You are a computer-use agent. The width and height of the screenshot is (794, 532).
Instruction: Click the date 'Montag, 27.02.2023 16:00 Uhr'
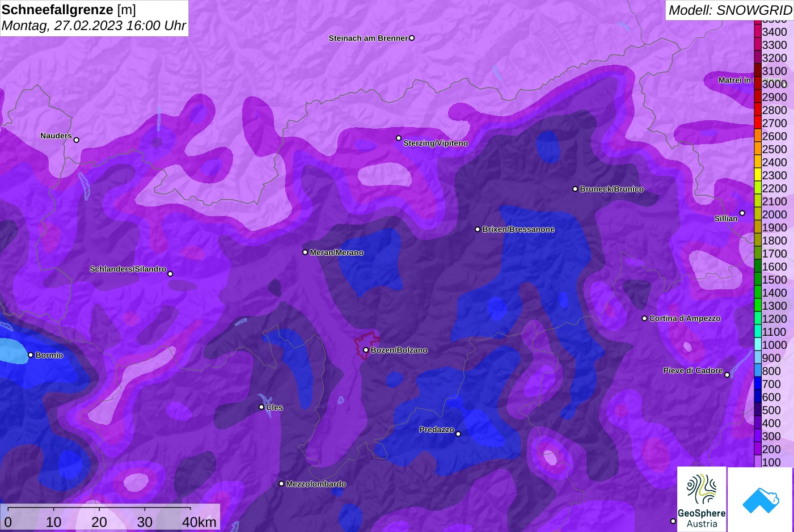click(94, 26)
